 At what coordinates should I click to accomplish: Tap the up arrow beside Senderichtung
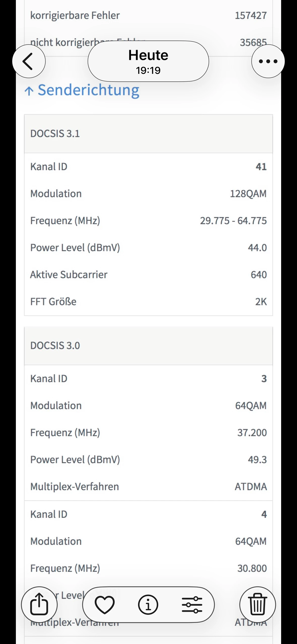pos(29,91)
